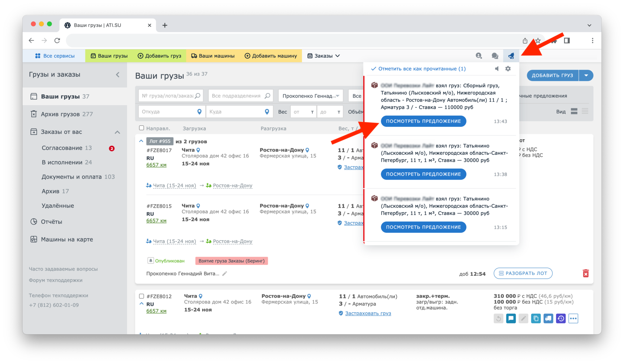Screen dimensions: 624x364
Task: Click the map pin in the Откуда field
Action: click(x=199, y=112)
